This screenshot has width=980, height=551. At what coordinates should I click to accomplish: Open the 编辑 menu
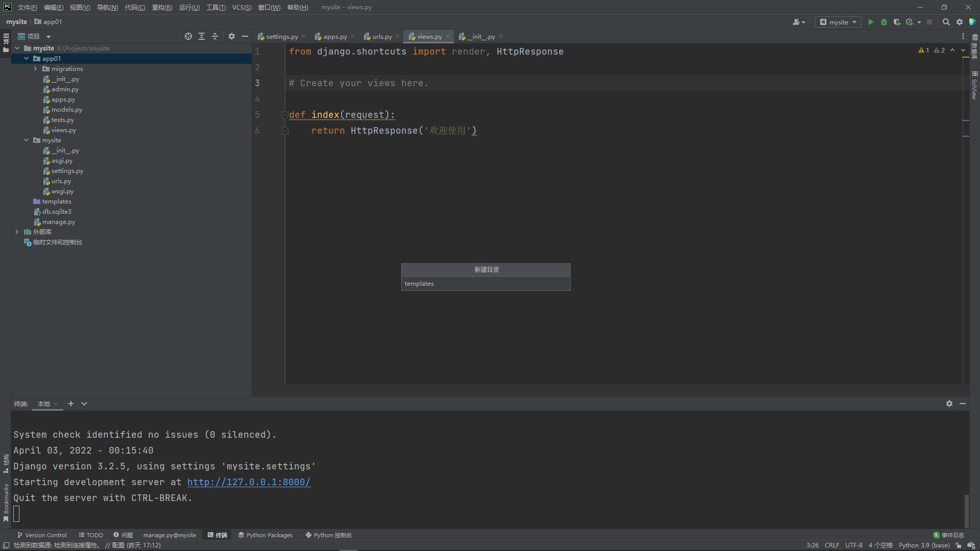pos(53,7)
